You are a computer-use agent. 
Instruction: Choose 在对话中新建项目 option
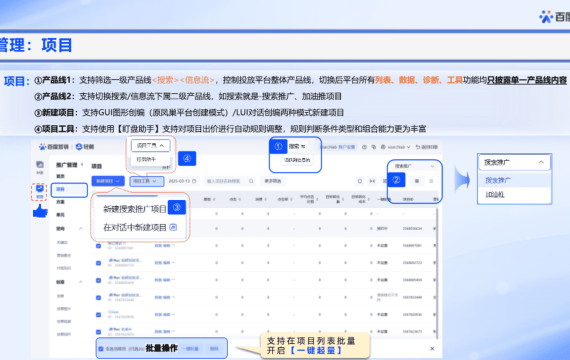click(x=135, y=228)
